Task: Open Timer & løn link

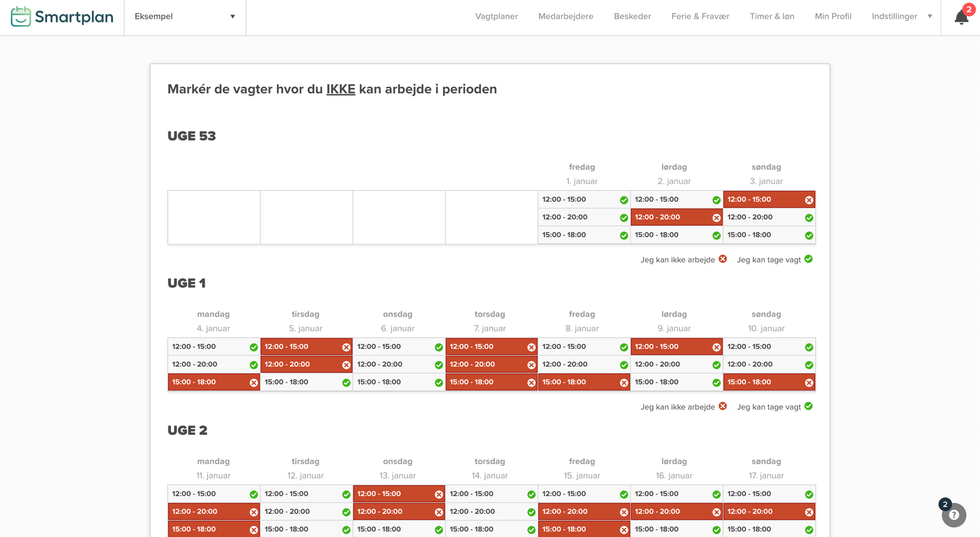Action: 772,17
